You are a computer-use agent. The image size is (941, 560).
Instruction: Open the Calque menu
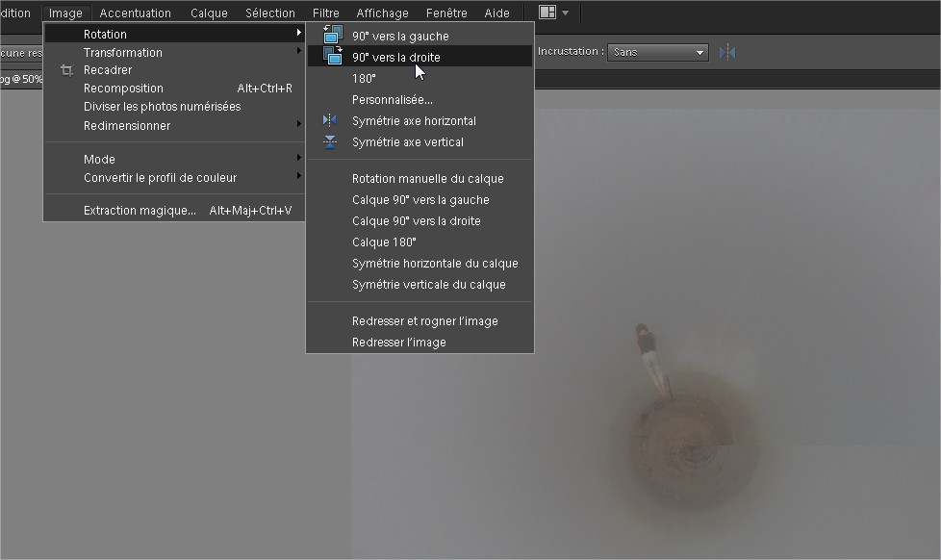[x=209, y=13]
